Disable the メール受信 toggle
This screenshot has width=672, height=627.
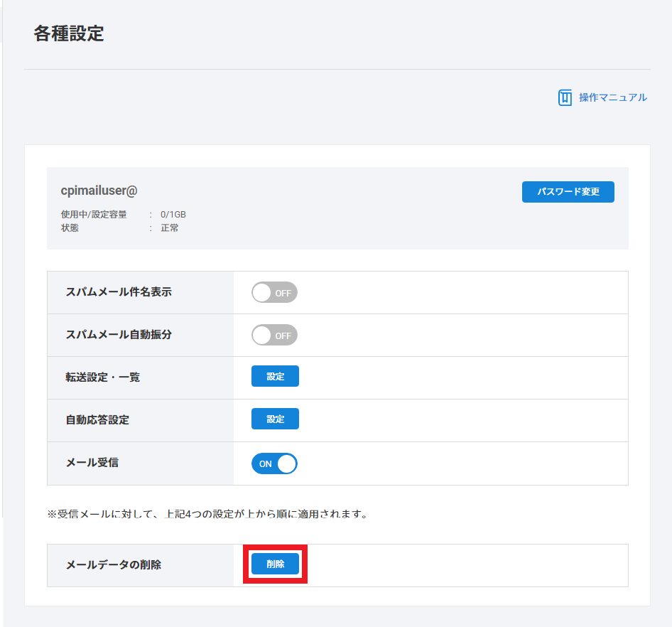click(x=274, y=463)
